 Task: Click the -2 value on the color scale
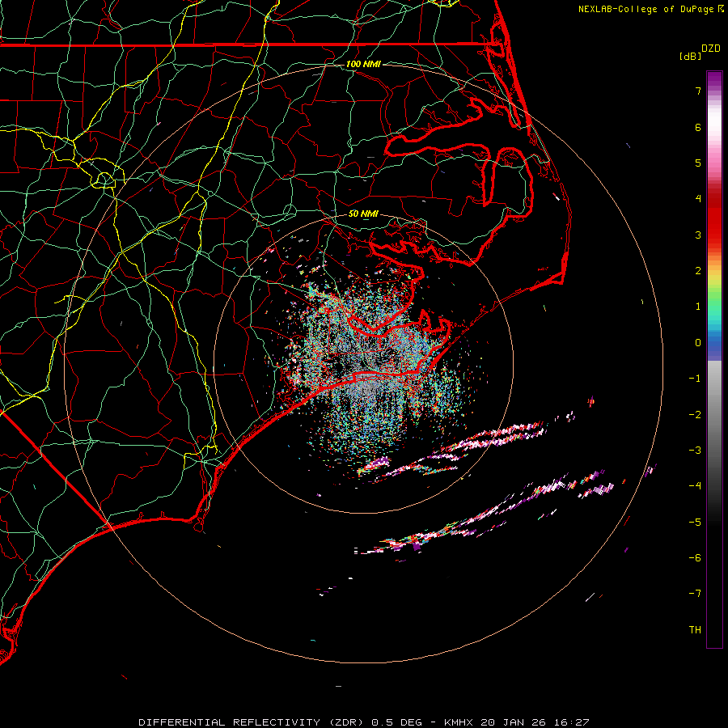coord(695,415)
